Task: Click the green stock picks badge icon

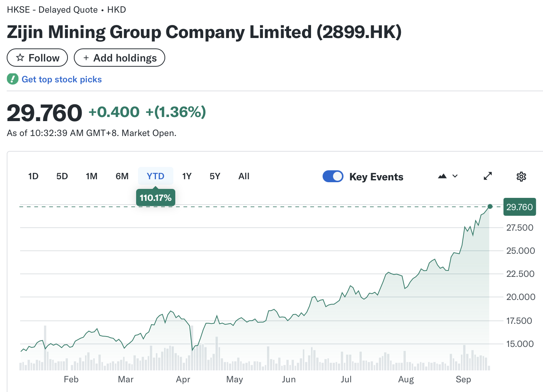Action: point(13,79)
